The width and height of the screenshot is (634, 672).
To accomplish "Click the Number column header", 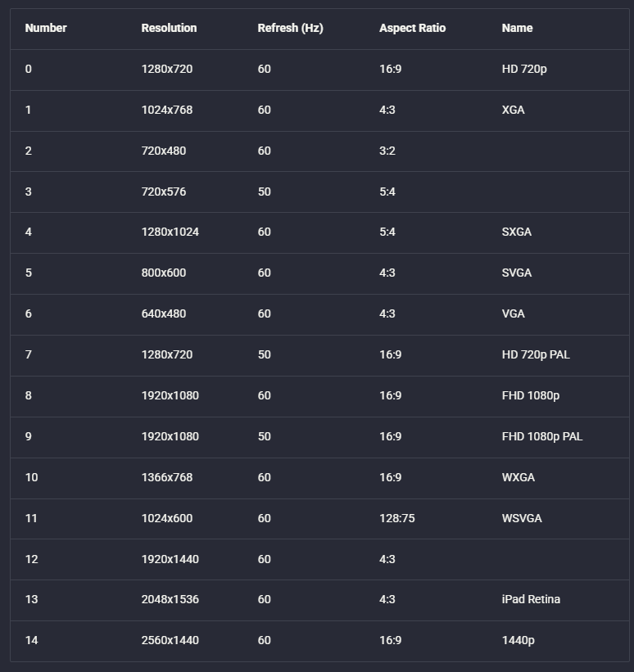I will click(46, 29).
